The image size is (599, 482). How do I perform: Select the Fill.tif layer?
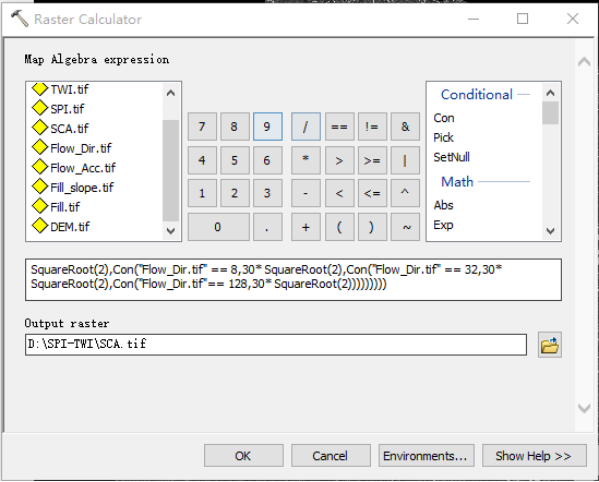pos(65,207)
